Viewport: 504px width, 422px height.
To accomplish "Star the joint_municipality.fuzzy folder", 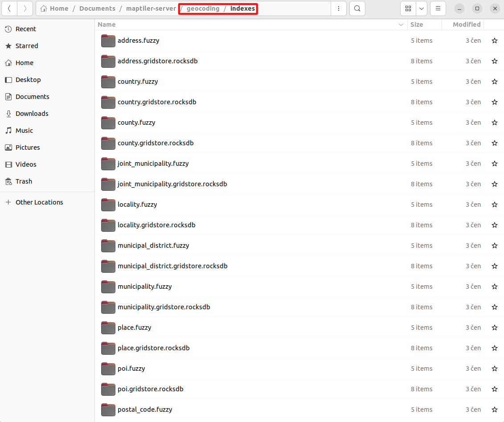I will point(494,164).
